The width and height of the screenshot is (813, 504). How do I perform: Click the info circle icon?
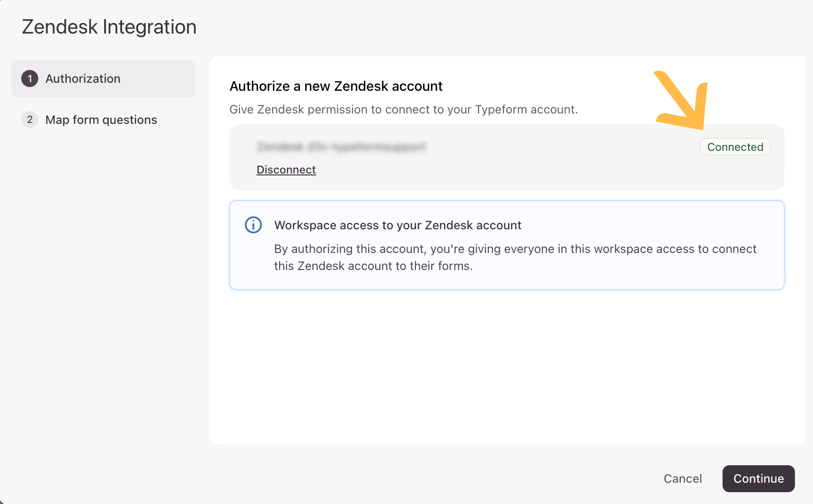[x=253, y=225]
